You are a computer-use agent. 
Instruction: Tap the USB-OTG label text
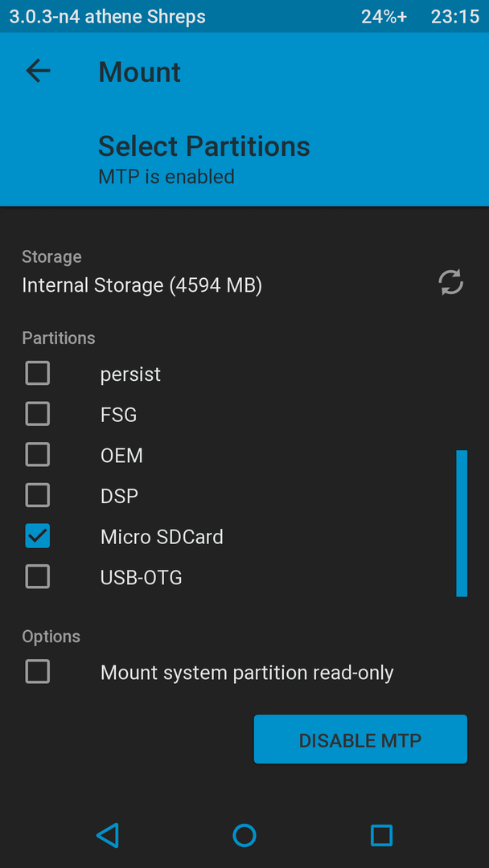tap(142, 578)
